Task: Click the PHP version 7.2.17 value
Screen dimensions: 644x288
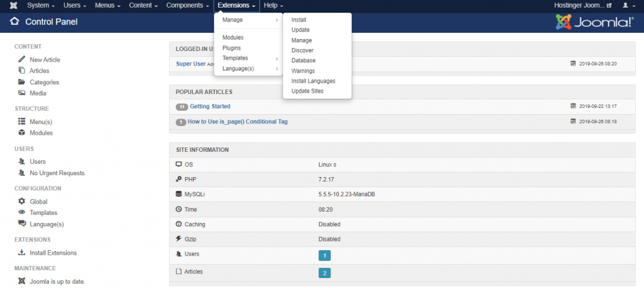Action: [327, 179]
